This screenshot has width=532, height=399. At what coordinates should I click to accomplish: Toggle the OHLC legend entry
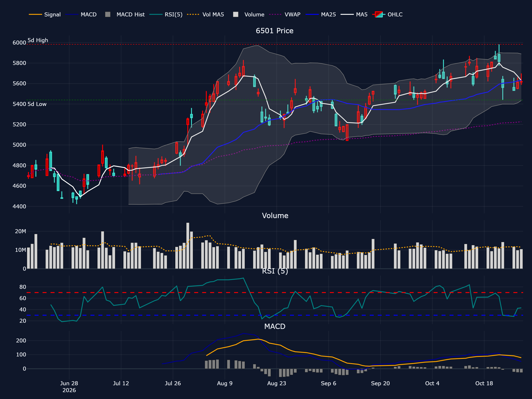point(387,14)
